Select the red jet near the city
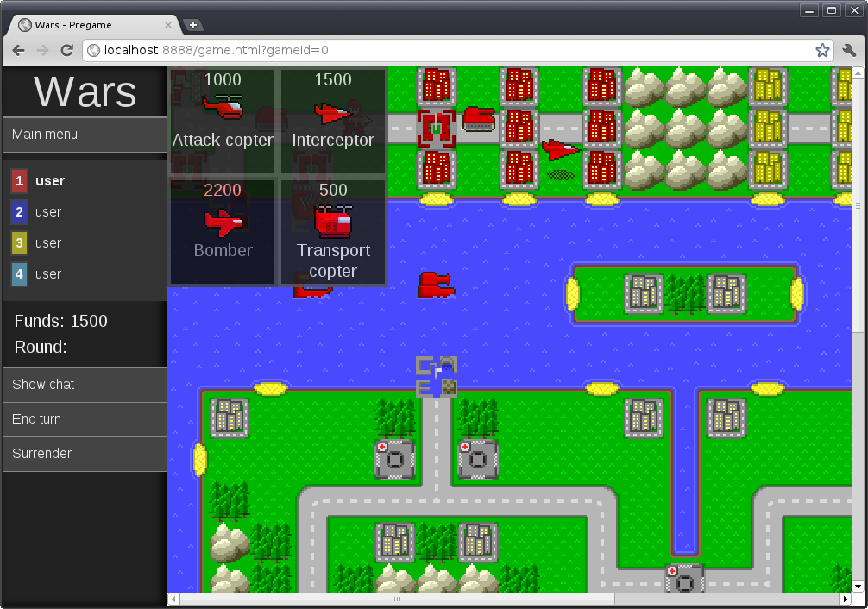 point(561,150)
